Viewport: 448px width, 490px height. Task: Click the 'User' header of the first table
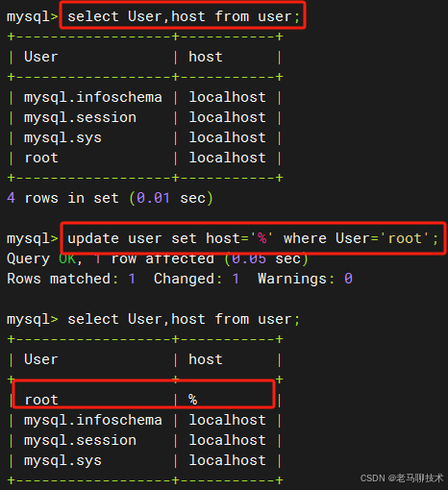[x=41, y=57]
